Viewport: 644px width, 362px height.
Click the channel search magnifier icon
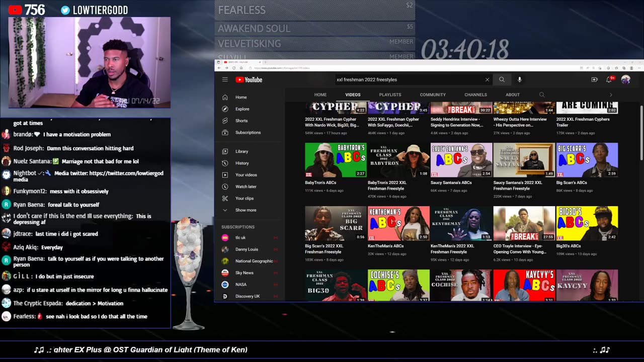(x=542, y=95)
